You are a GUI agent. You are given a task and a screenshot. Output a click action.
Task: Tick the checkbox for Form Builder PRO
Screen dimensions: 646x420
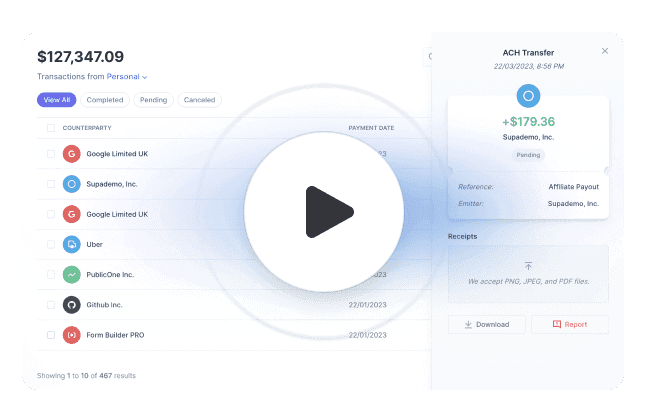pyautogui.click(x=51, y=334)
